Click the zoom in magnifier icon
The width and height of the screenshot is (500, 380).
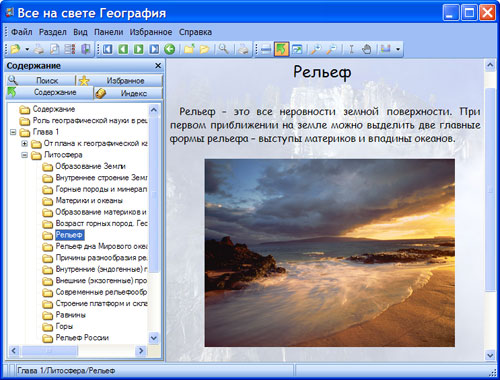pyautogui.click(x=316, y=50)
